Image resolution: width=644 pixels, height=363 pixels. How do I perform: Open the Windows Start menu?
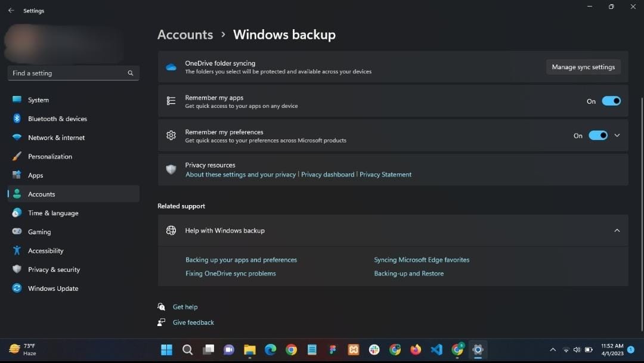coord(166,350)
